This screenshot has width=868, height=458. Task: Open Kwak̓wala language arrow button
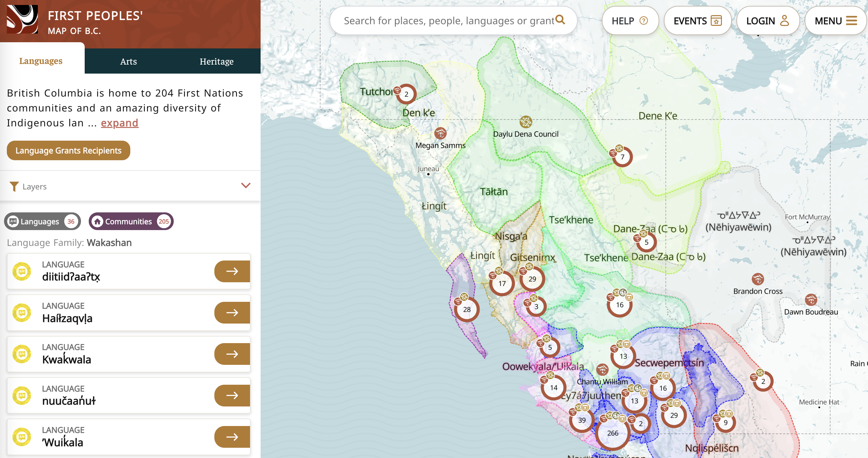tap(232, 354)
